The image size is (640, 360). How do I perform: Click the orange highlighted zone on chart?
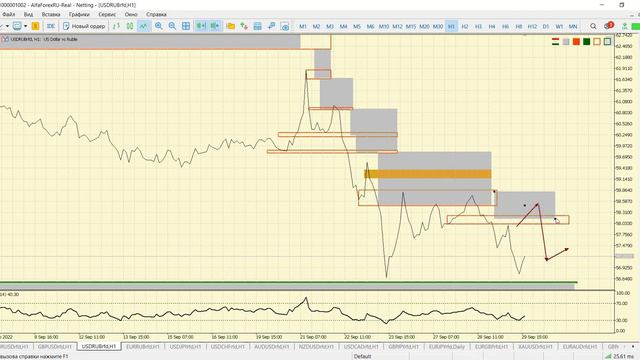point(428,174)
